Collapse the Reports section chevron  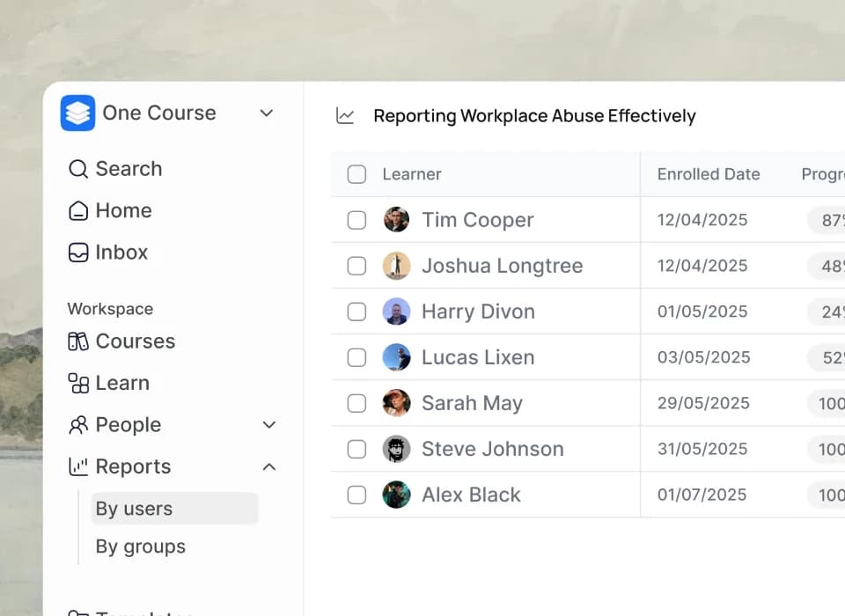coord(269,466)
